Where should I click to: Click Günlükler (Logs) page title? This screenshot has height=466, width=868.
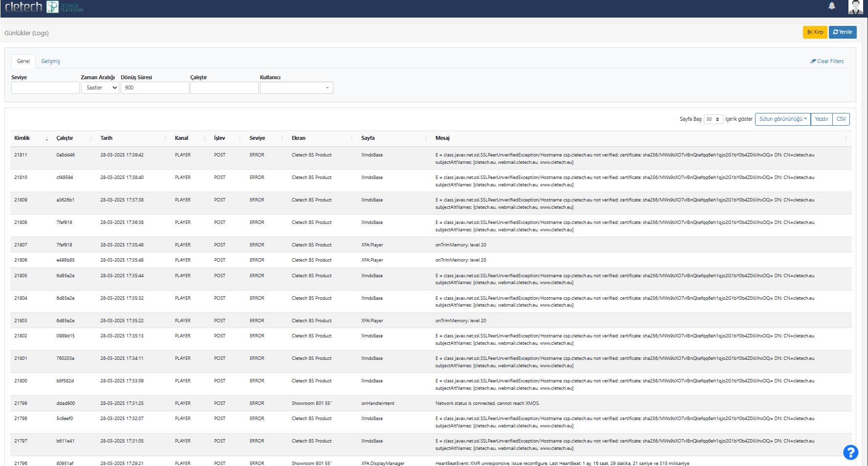click(x=26, y=33)
